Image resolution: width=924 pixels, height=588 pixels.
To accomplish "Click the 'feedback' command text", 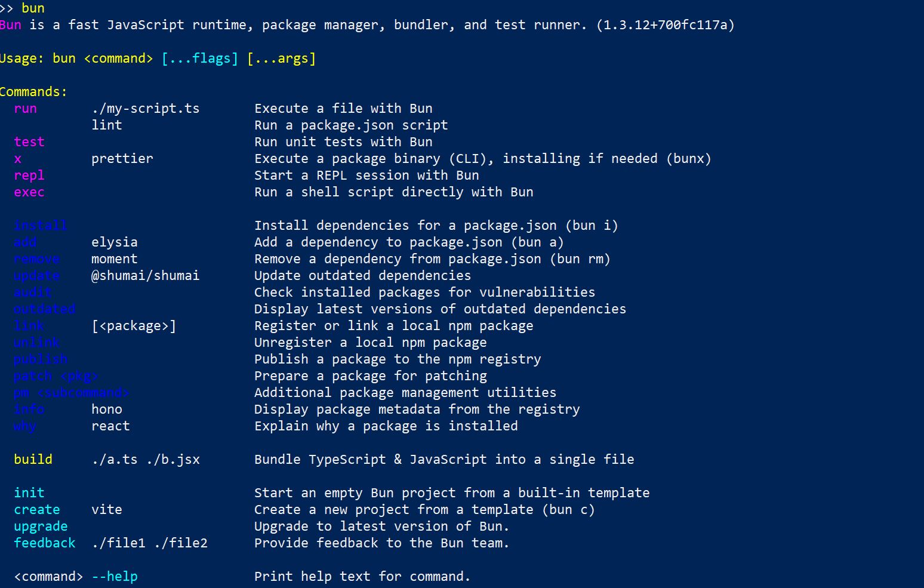I will pyautogui.click(x=45, y=543).
